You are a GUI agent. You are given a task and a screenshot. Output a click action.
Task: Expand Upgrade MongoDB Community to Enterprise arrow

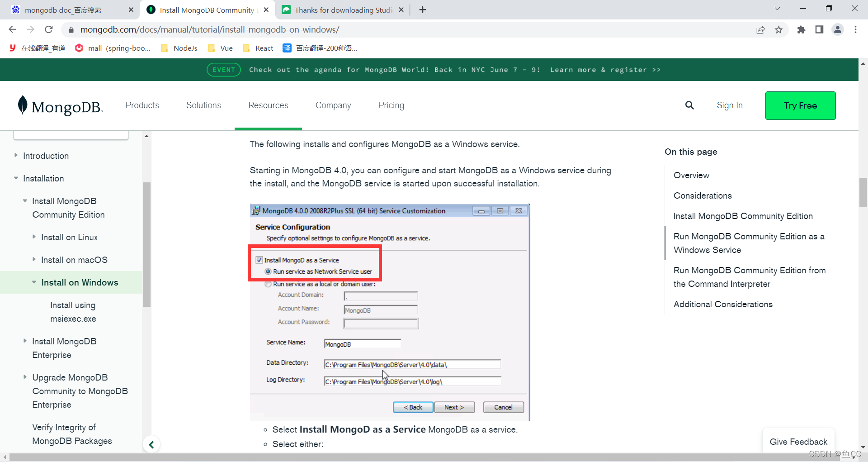tap(25, 376)
